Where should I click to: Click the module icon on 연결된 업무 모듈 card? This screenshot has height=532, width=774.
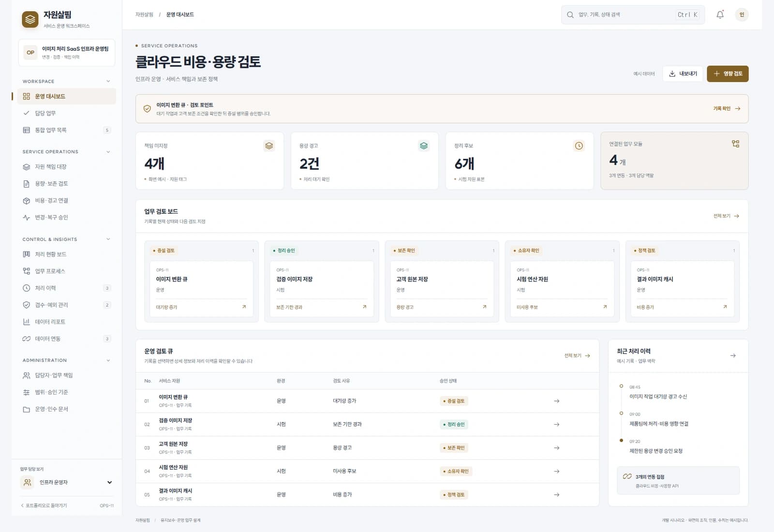tap(735, 144)
